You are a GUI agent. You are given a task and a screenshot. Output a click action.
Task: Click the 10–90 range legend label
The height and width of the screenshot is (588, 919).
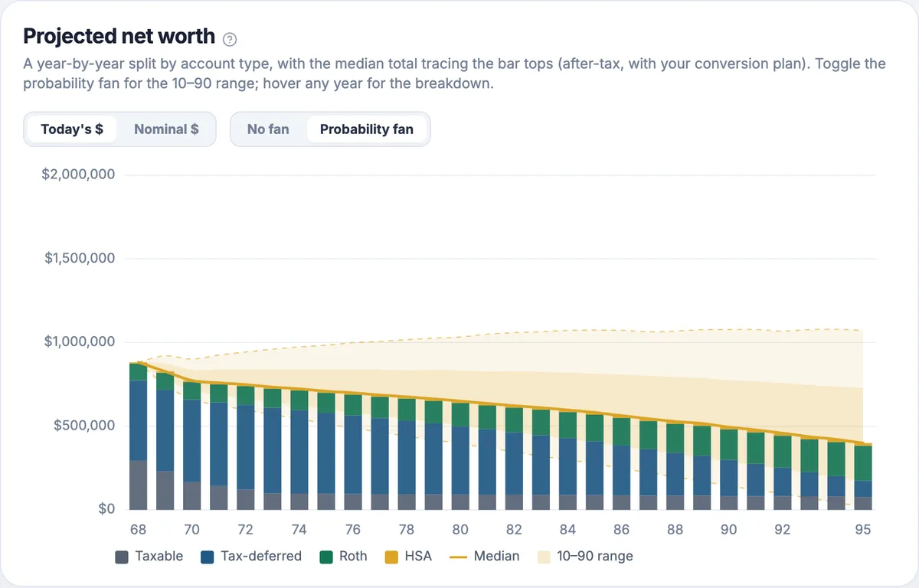tap(594, 557)
